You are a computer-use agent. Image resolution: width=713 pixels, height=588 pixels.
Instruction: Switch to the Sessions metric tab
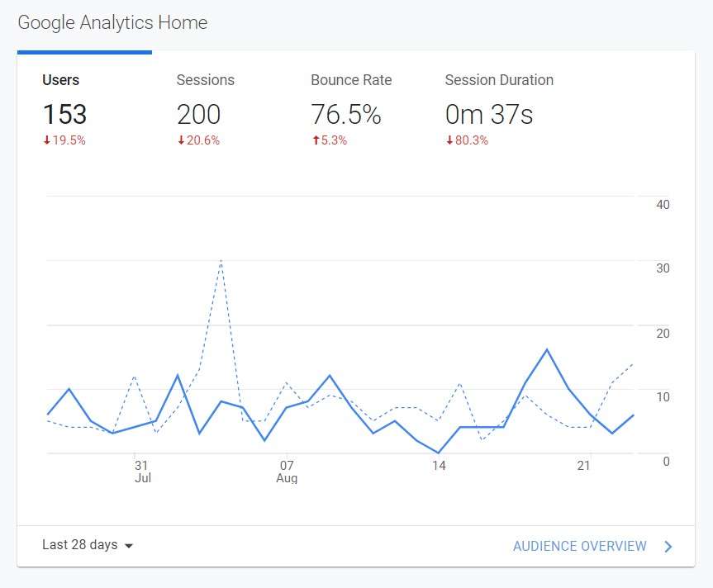click(219, 107)
